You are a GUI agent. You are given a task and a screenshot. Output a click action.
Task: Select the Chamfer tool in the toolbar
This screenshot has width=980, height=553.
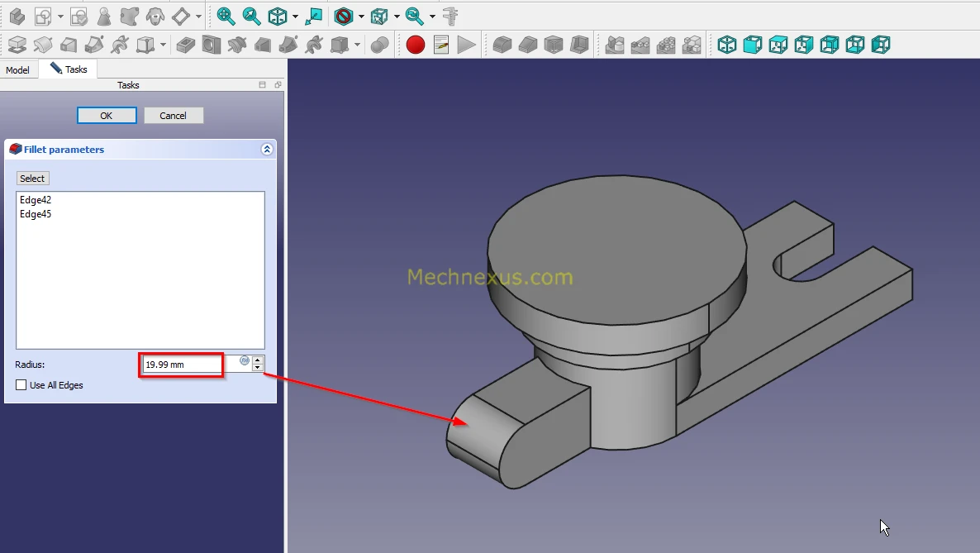[x=528, y=45]
